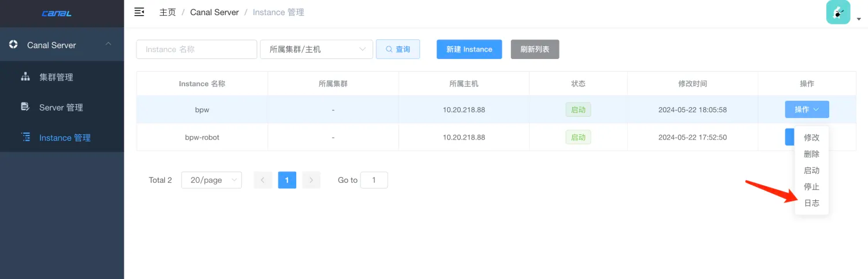Click the 2024-05-22 18:05:58 timestamp

point(693,109)
